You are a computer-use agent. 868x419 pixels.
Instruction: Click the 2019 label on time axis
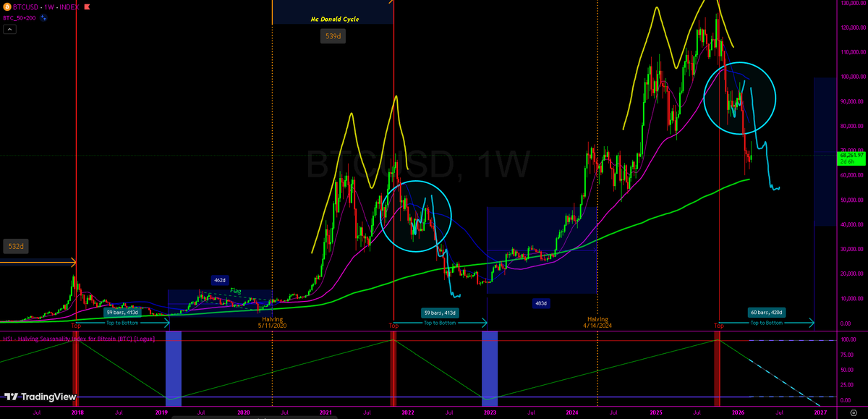tap(161, 412)
